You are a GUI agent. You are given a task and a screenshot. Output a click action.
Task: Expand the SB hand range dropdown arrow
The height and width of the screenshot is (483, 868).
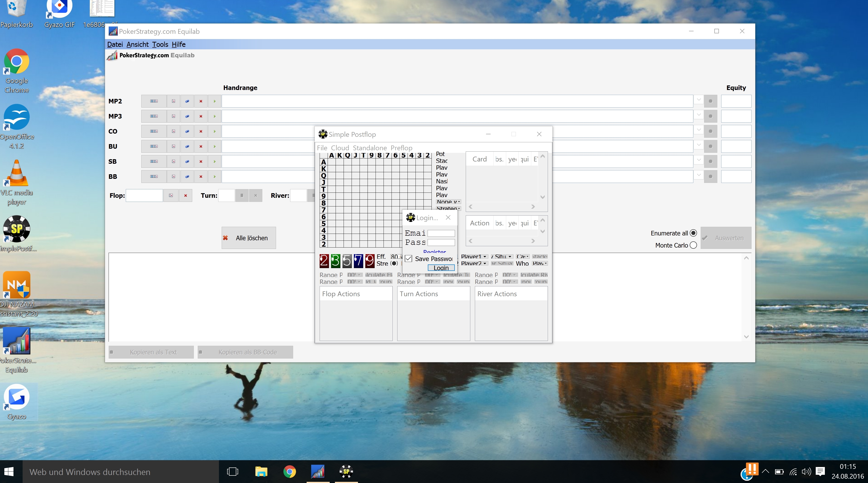coord(699,160)
